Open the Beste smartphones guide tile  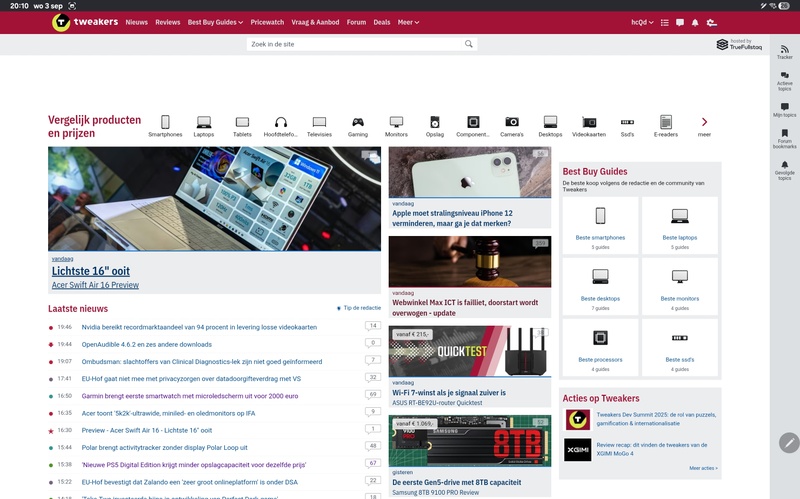pyautogui.click(x=600, y=226)
